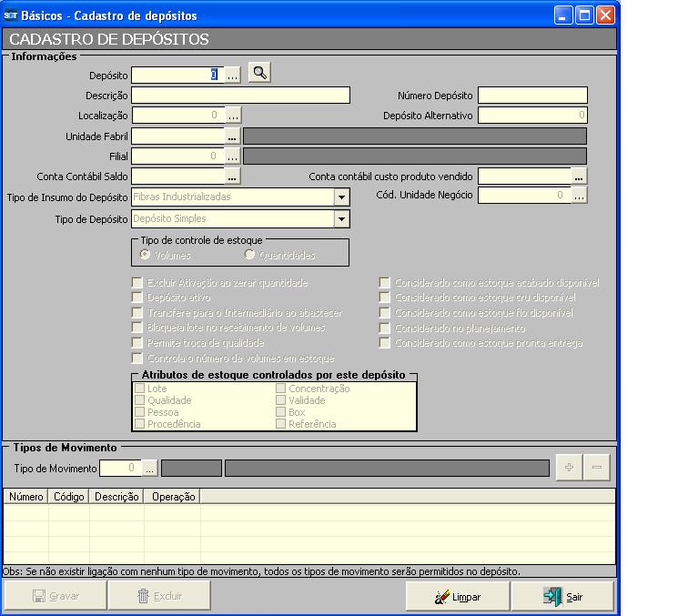Expand the Tipo de Depósito dropdown
688x616 pixels.
pos(341,219)
